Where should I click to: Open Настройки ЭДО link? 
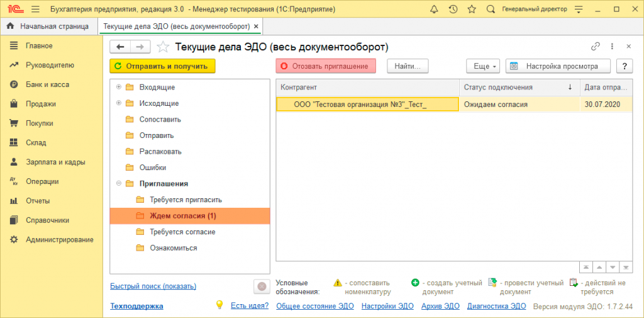pos(387,305)
